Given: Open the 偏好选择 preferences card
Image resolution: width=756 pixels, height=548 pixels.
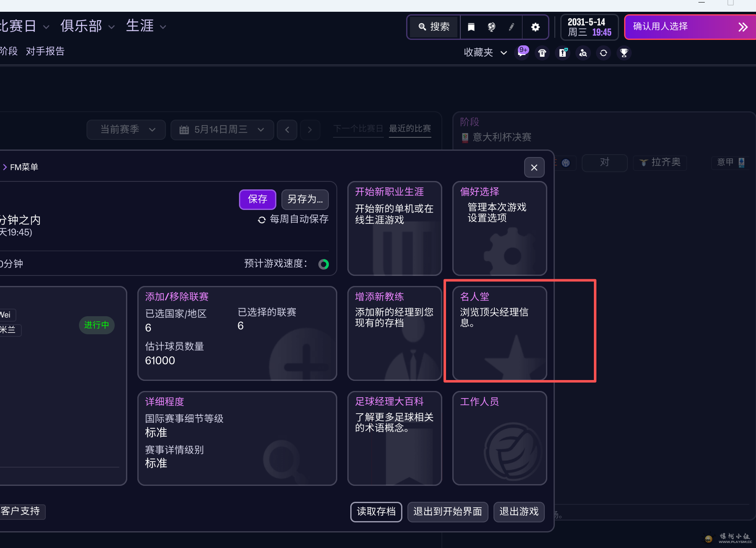Looking at the screenshot, I should click(500, 228).
